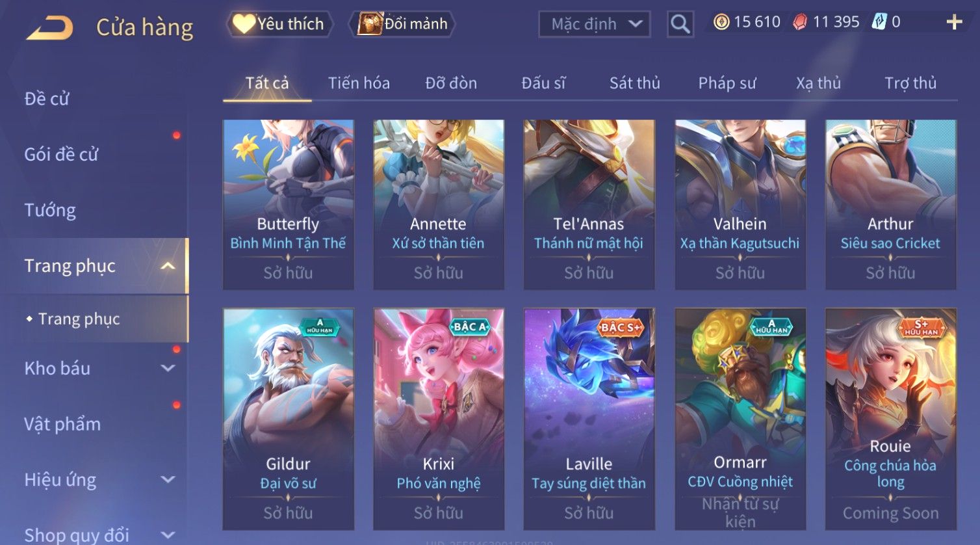This screenshot has width=980, height=545.
Task: Click the red ruby currency icon
Action: click(x=800, y=22)
